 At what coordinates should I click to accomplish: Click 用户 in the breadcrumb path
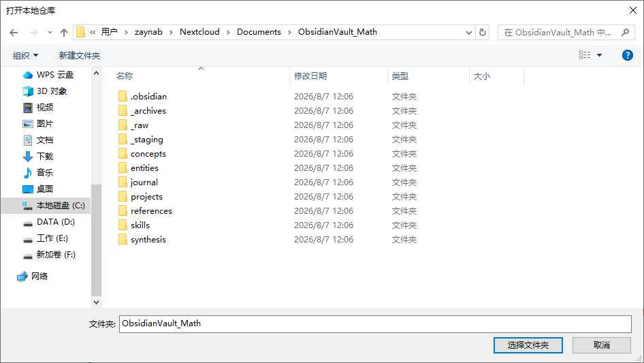(x=109, y=31)
